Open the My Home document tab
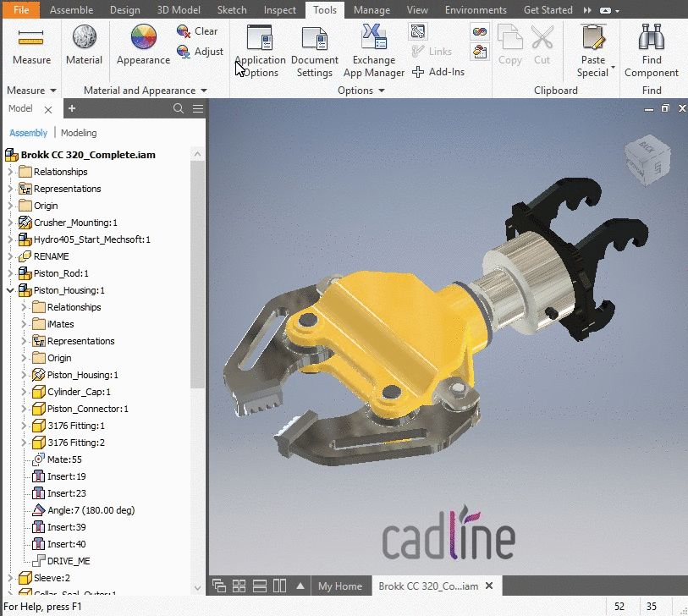 tap(340, 586)
